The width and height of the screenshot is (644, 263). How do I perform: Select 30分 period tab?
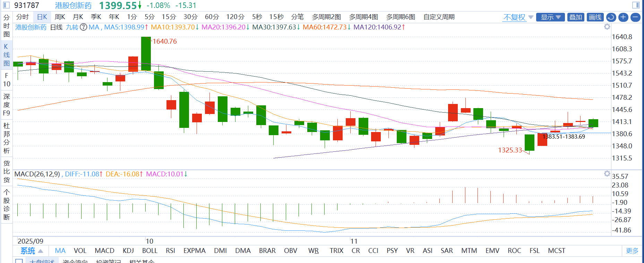pos(190,17)
